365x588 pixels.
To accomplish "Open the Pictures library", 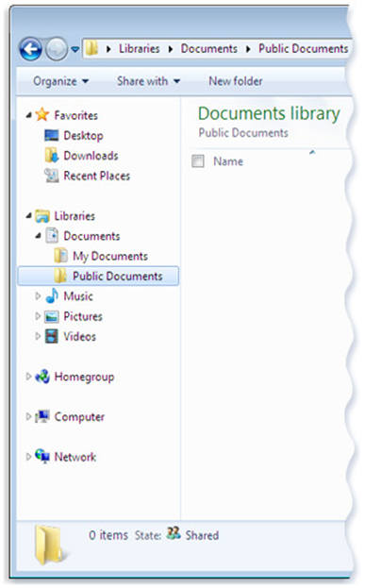I will [83, 316].
